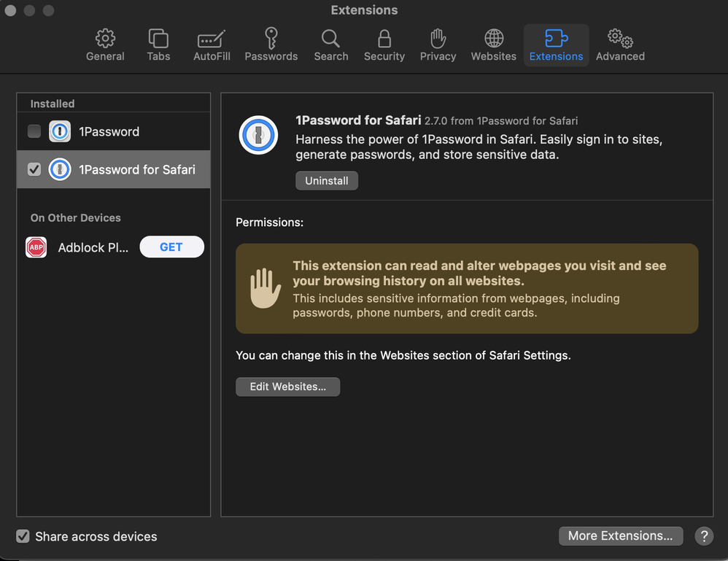The height and width of the screenshot is (561, 728).
Task: Click the Uninstall button
Action: pos(326,181)
